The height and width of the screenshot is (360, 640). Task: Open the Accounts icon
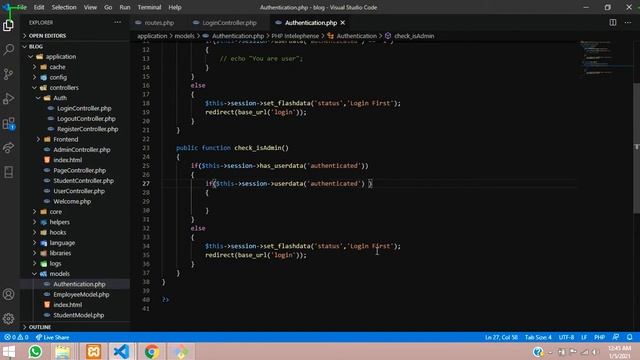click(9, 294)
